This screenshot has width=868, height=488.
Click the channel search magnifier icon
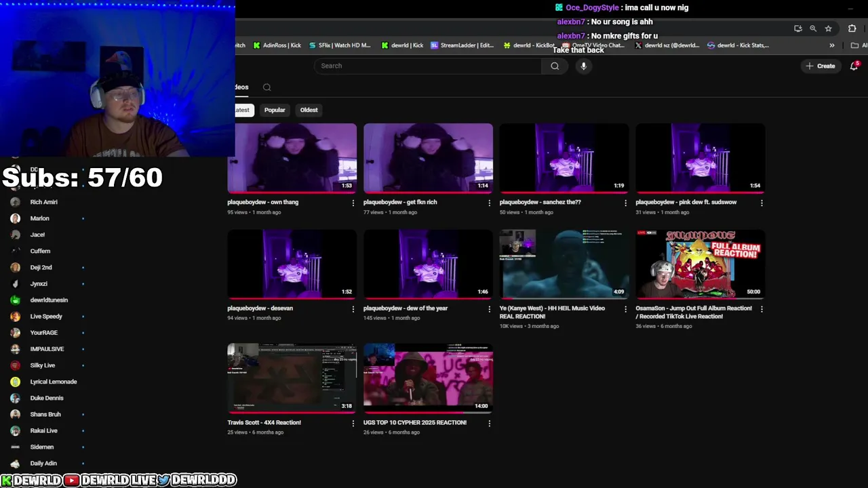pyautogui.click(x=267, y=87)
